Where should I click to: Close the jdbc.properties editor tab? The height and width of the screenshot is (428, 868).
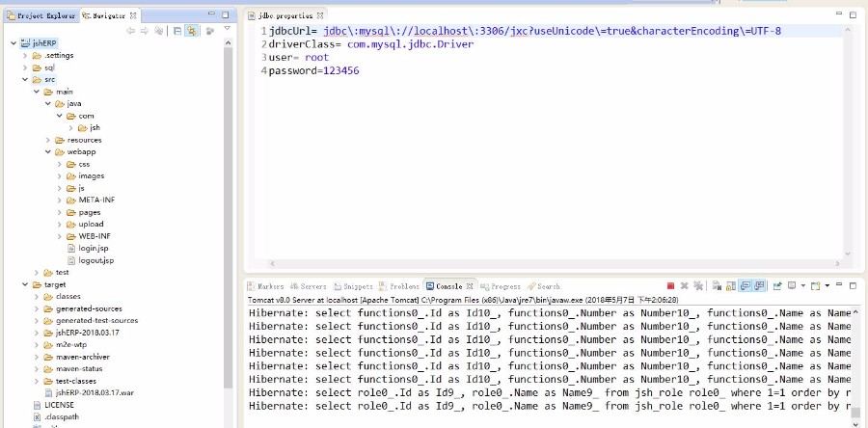tap(320, 16)
